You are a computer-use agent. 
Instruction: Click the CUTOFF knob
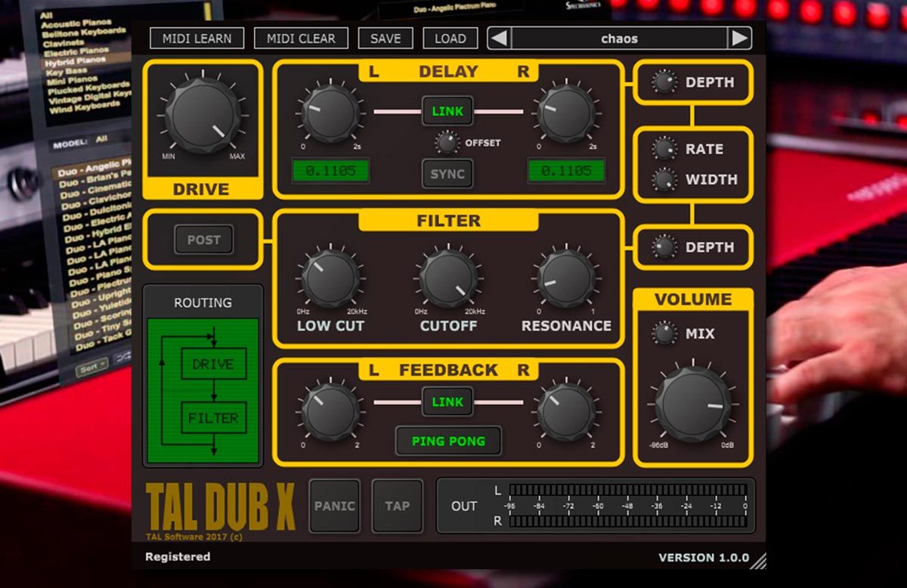448,280
